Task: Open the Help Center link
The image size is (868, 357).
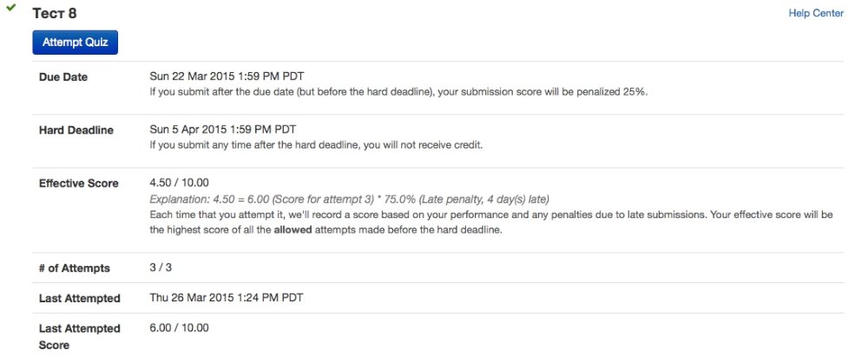Action: click(815, 13)
